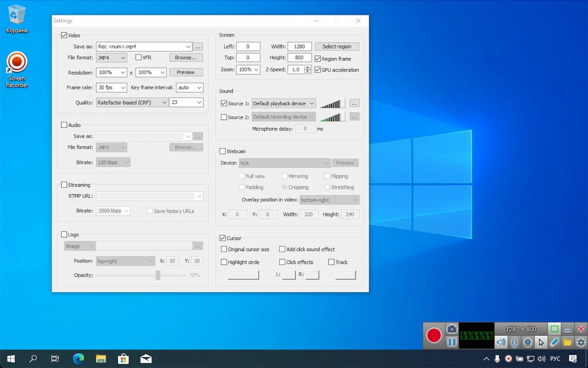Toggle GPU acceleration checkbox
The image size is (588, 368).
click(318, 70)
